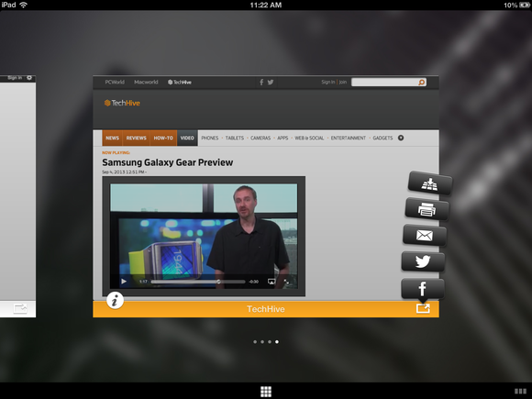
Task: Tap the Wi-Fi icon in the status bar
Action: click(x=24, y=5)
